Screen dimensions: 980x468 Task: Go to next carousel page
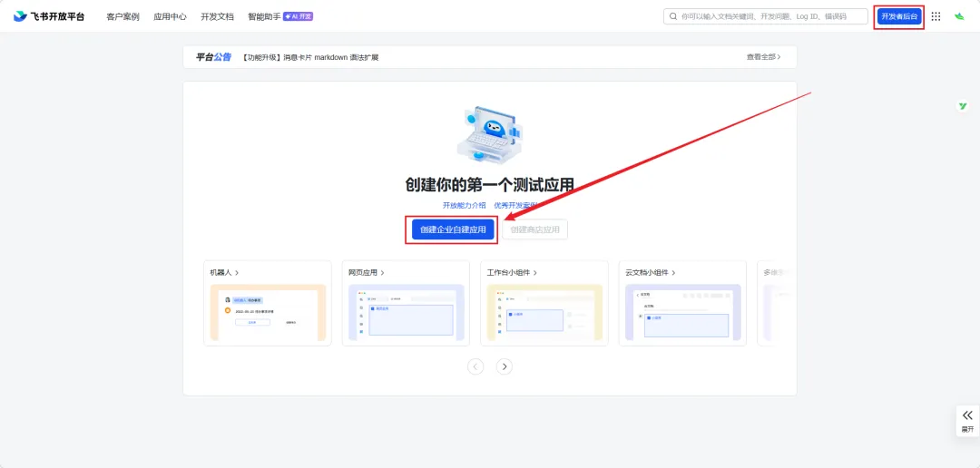(505, 366)
